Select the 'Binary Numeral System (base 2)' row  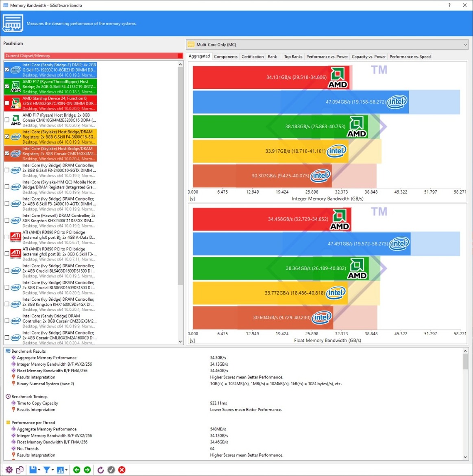click(233, 383)
